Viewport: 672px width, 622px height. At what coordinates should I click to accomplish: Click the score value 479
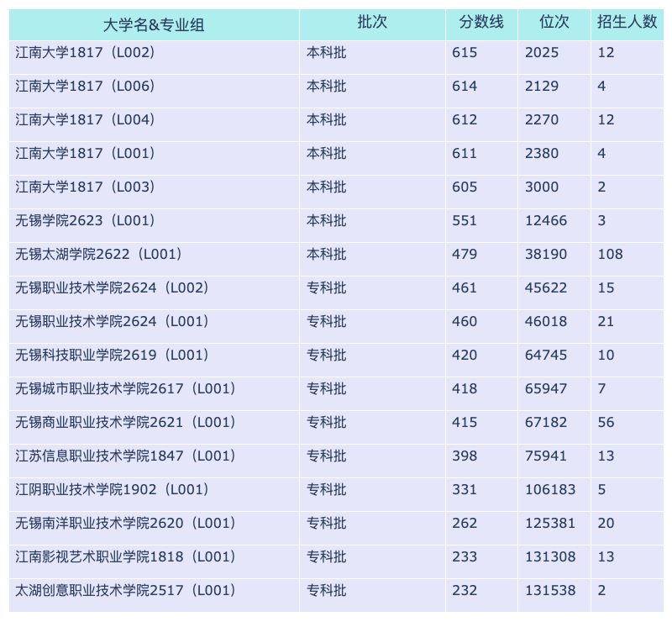click(x=465, y=255)
